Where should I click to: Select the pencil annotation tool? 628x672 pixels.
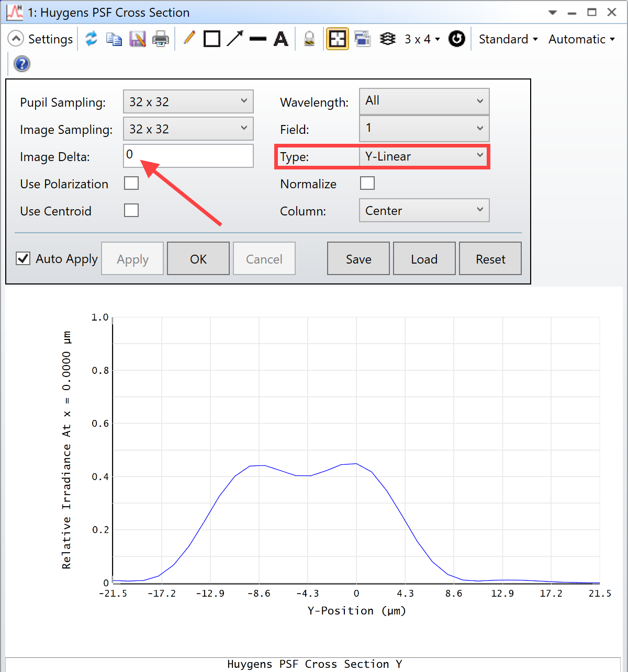click(x=189, y=38)
